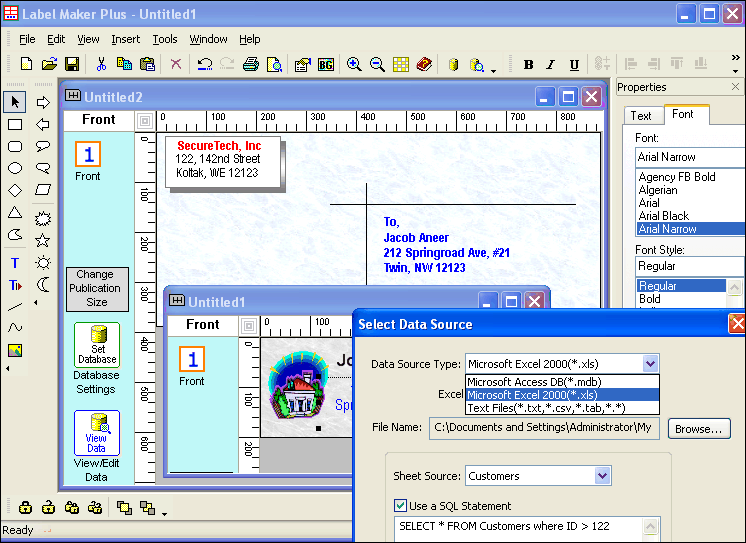Switch to the Text tab in Properties
Screen dimensions: 746x543
(641, 115)
